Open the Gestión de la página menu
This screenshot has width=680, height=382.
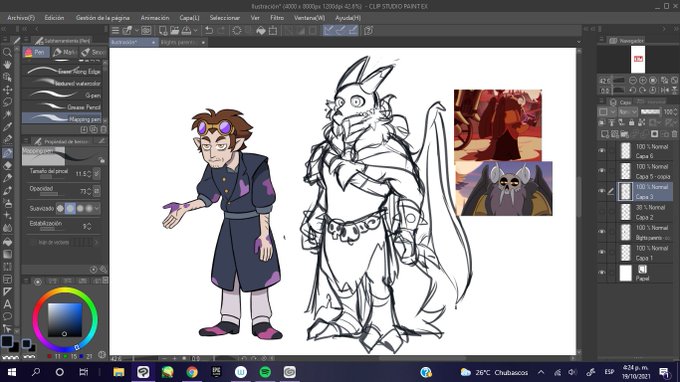(x=103, y=18)
